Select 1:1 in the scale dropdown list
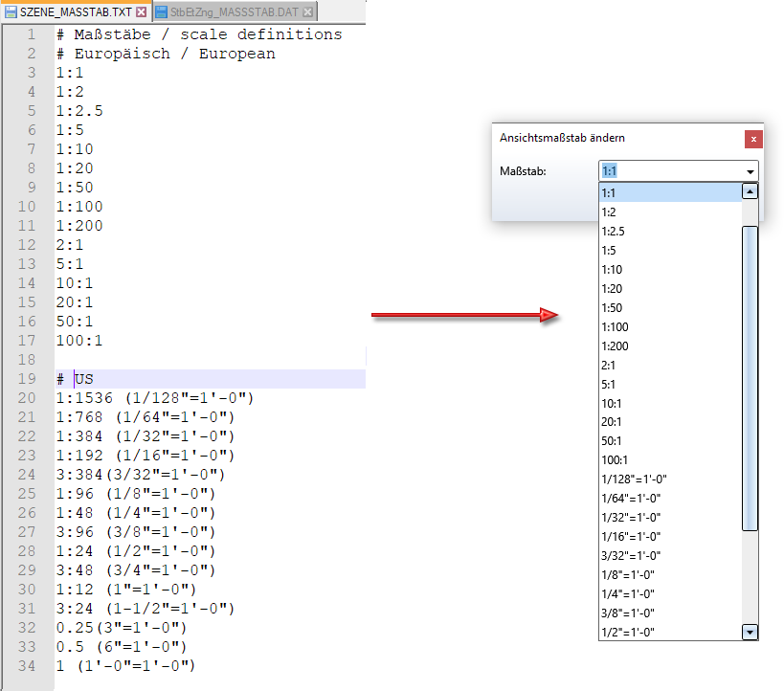 click(x=670, y=193)
